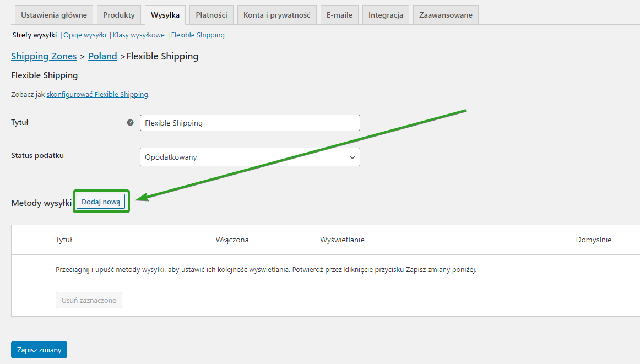Expand the Status podatku dropdown

250,157
